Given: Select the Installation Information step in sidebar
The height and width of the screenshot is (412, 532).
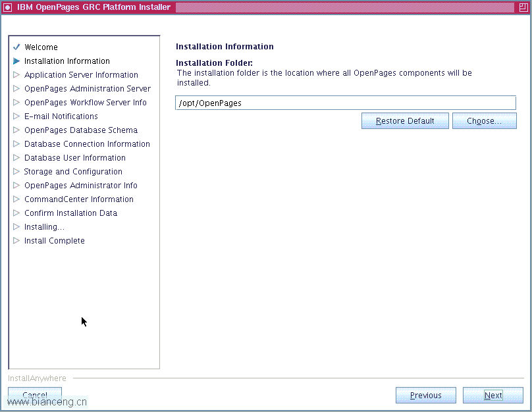Looking at the screenshot, I should pos(67,61).
